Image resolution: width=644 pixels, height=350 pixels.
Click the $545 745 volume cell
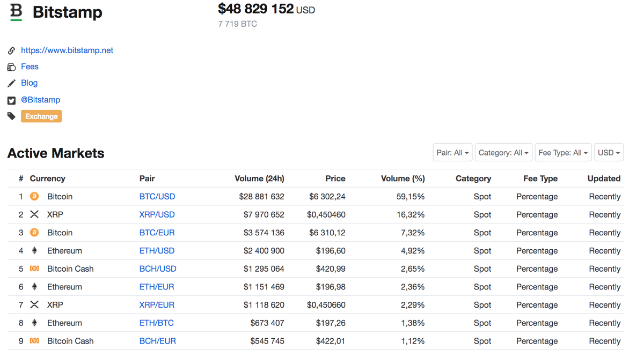(x=267, y=341)
